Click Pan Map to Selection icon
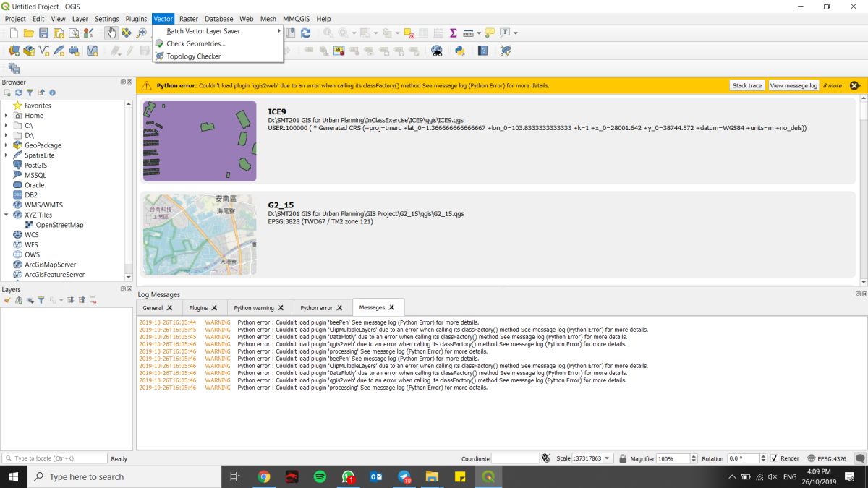This screenshot has width=868, height=488. point(127,33)
